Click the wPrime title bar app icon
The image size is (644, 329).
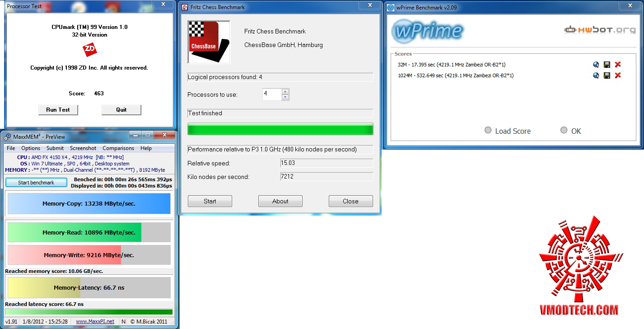coord(390,7)
